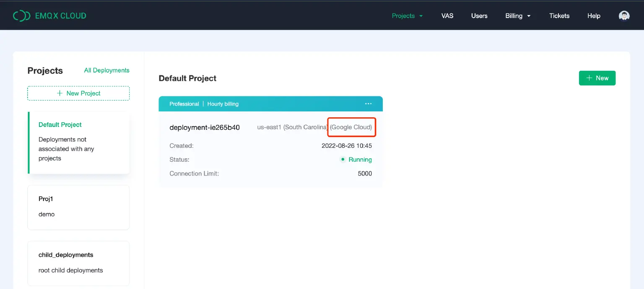Open the Tickets page
This screenshot has height=289, width=644.
point(559,16)
